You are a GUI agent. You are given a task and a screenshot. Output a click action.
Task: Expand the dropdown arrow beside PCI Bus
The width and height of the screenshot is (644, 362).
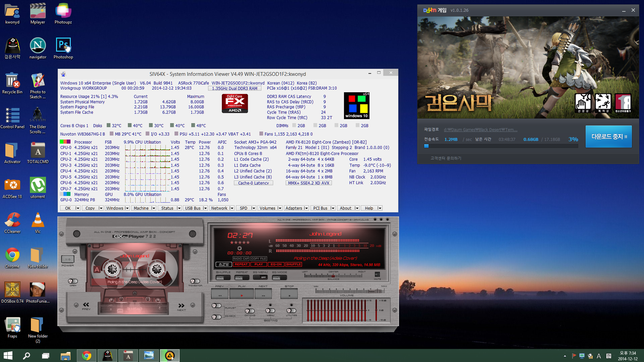[333, 208]
